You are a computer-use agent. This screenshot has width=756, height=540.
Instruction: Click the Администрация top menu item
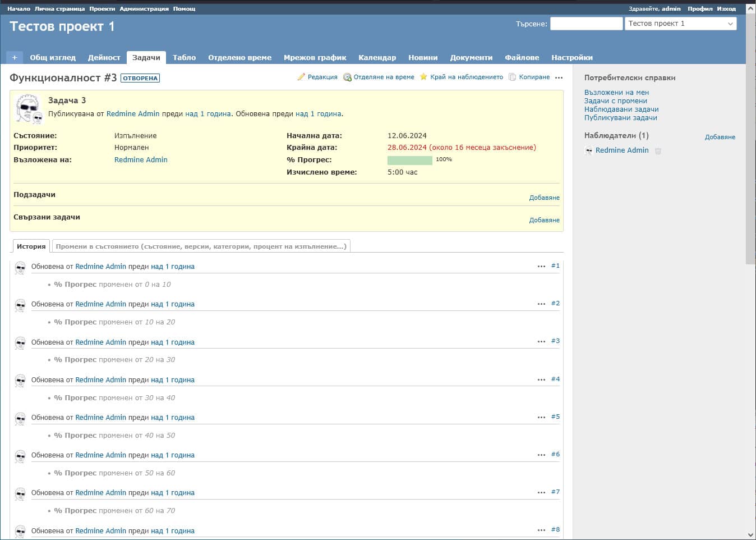[x=144, y=9]
